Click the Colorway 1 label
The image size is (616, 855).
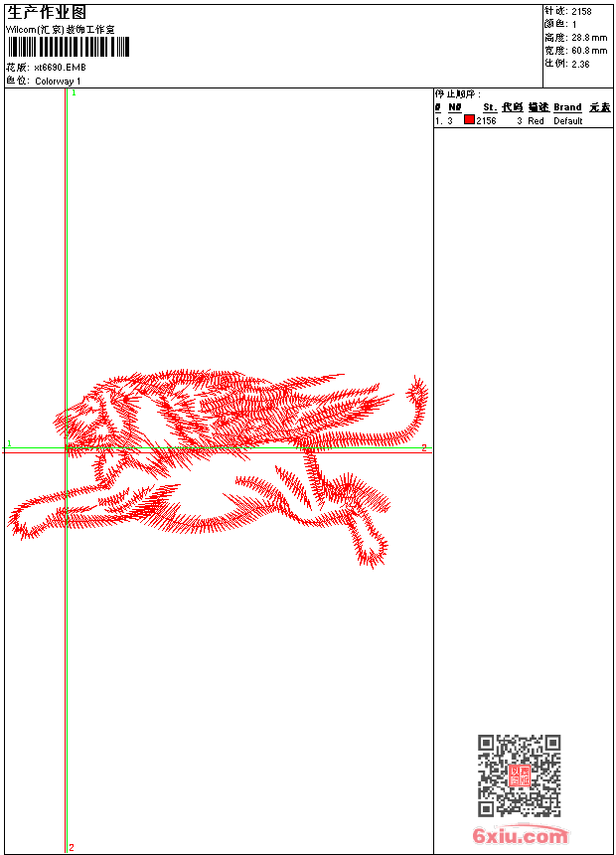[58, 82]
